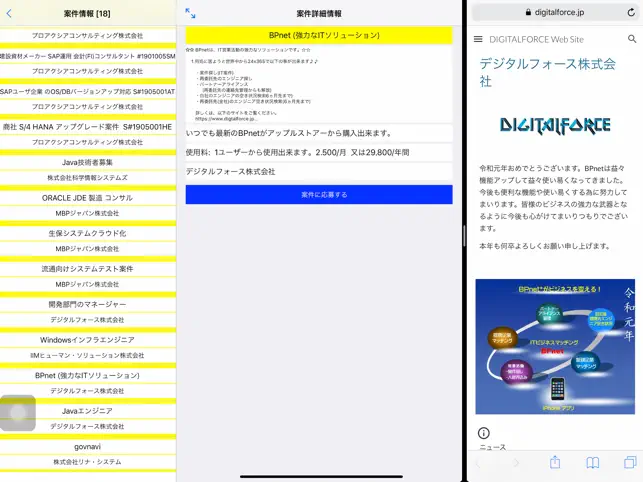Viewport: 643px width, 482px height.
Task: Tap the ニュース heading on the website
Action: pyautogui.click(x=493, y=447)
